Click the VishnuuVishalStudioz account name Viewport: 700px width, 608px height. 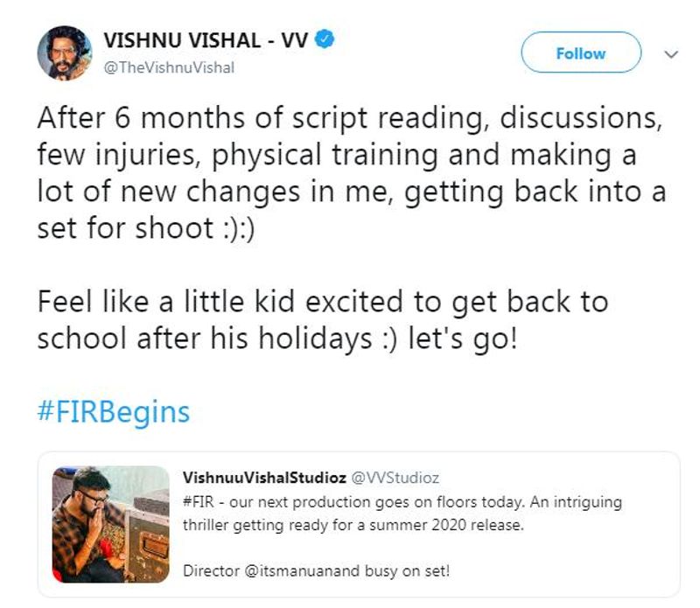(x=264, y=478)
